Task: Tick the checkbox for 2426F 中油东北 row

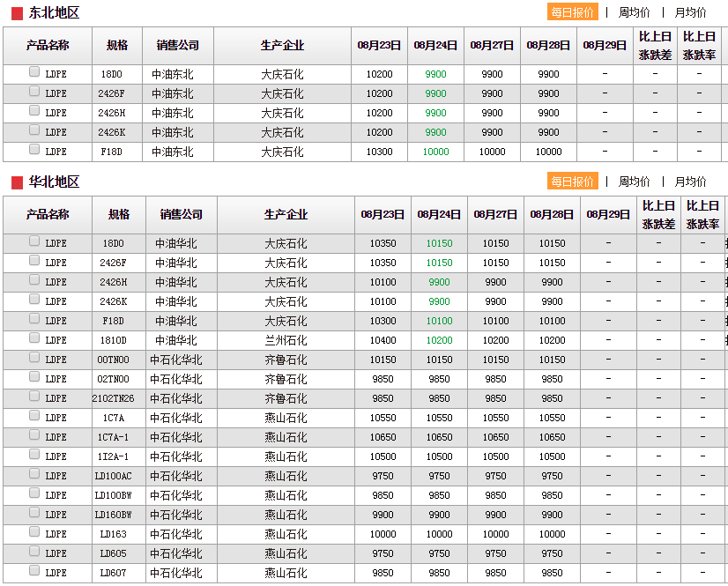Action: click(33, 91)
